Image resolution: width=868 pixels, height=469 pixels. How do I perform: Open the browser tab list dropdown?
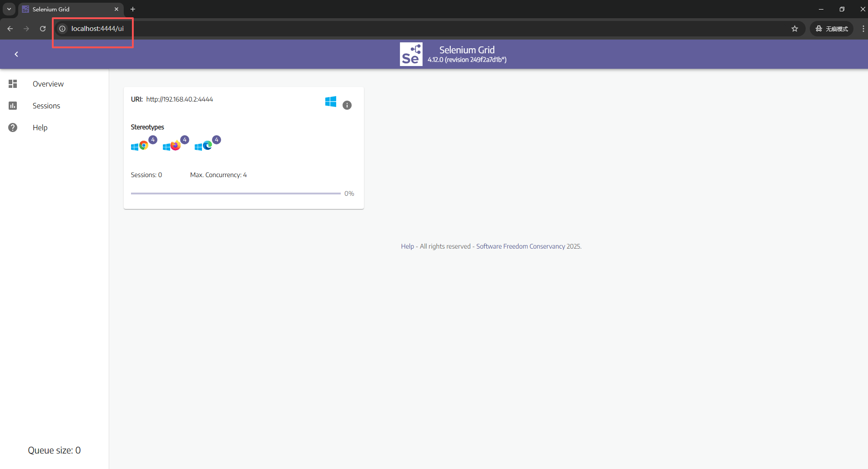pyautogui.click(x=9, y=9)
